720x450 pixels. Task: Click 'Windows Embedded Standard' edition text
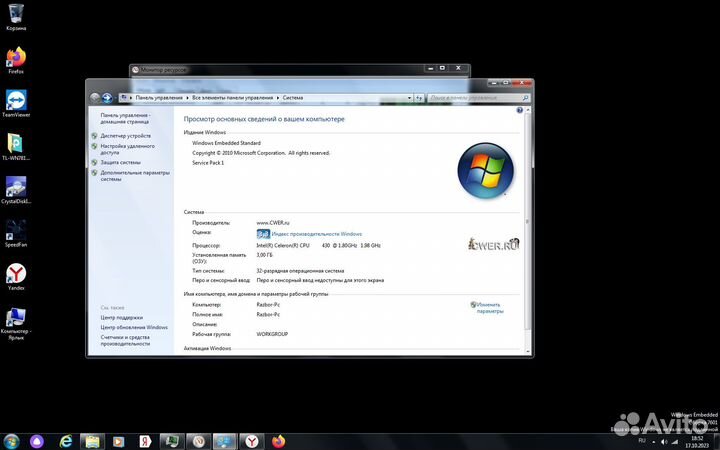(226, 143)
